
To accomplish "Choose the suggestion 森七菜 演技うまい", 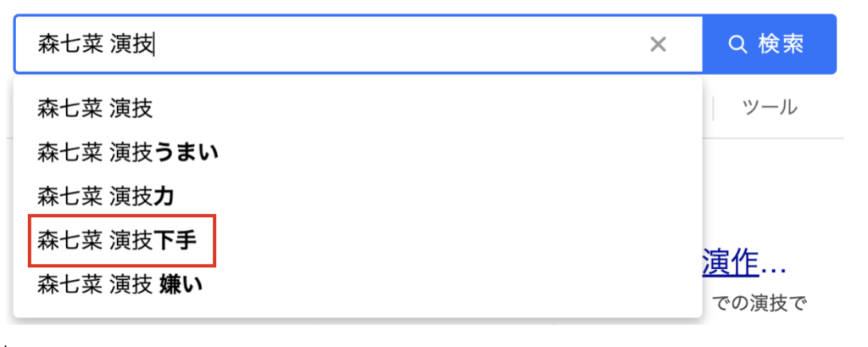I will 357,153.
